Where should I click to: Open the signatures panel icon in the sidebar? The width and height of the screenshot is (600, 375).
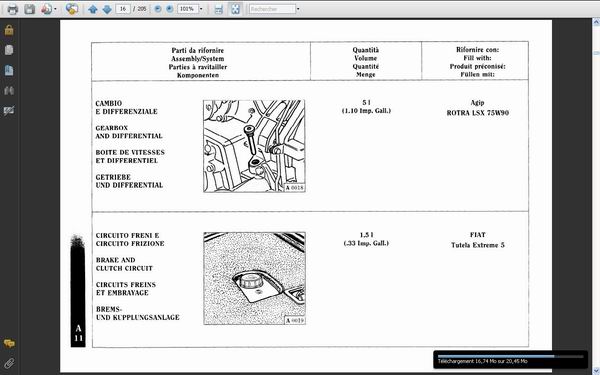coord(9,111)
